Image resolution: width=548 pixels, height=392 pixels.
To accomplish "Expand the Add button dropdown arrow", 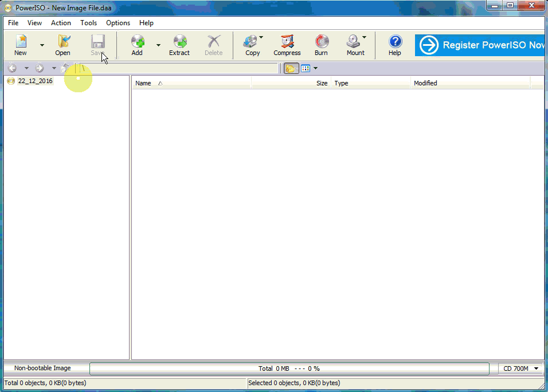I will coord(158,45).
